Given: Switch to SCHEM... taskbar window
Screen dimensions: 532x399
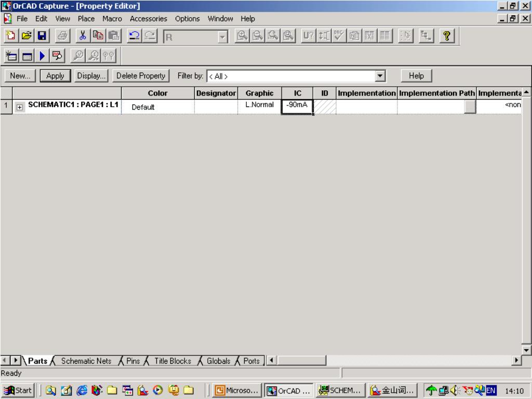Looking at the screenshot, I should [x=340, y=391].
